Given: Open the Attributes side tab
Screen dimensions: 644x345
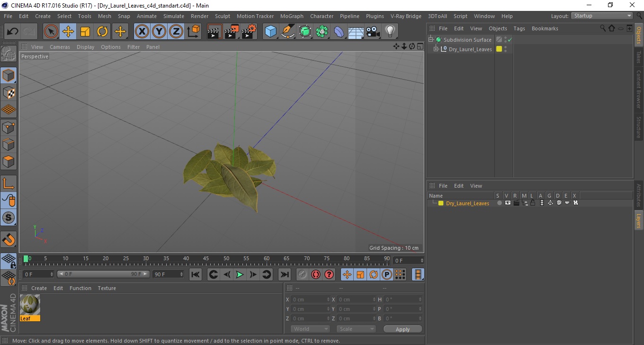Looking at the screenshot, I should pyautogui.click(x=639, y=195).
